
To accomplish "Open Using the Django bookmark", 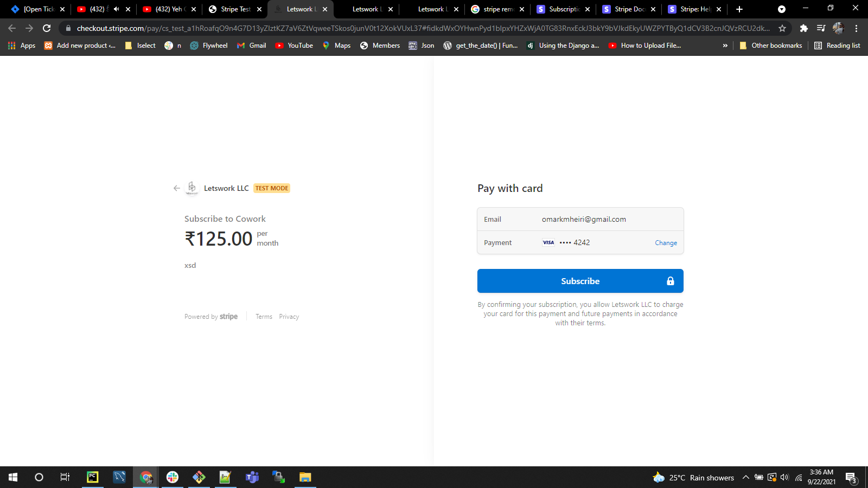I will click(x=563, y=46).
